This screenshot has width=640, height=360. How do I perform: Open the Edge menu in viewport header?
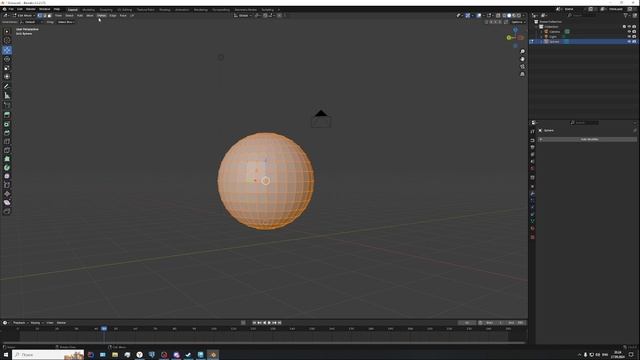(x=113, y=16)
